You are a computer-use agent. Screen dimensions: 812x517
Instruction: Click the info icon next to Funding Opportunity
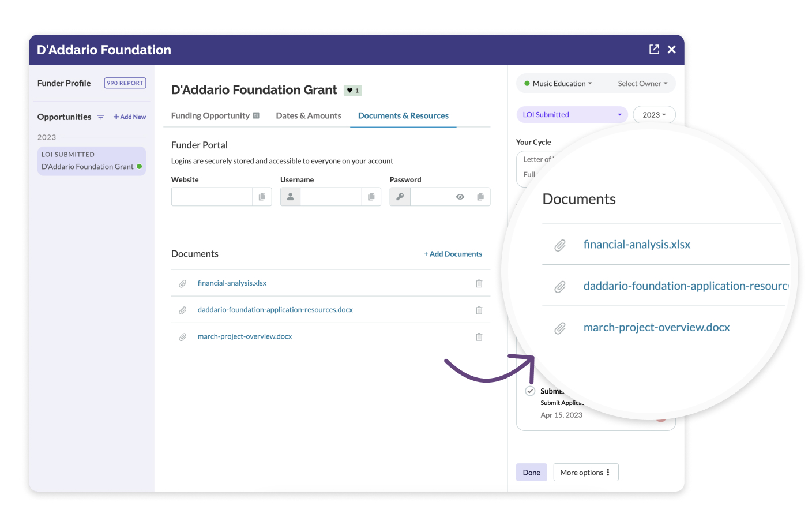(256, 115)
